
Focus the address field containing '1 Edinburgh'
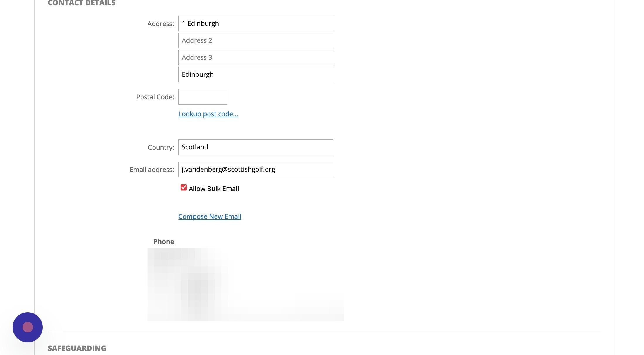click(x=255, y=23)
